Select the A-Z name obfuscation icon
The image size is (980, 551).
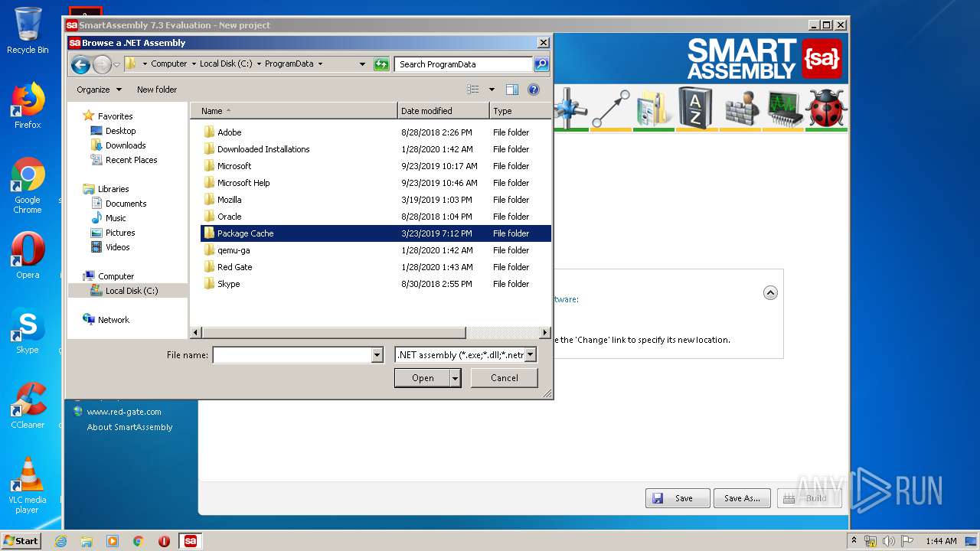click(x=695, y=107)
